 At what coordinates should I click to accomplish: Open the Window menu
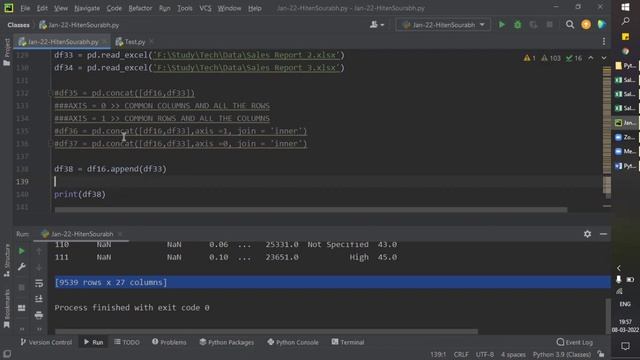click(229, 8)
